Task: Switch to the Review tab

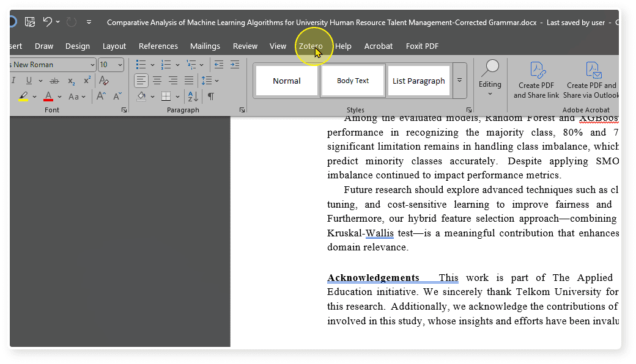Action: point(245,46)
